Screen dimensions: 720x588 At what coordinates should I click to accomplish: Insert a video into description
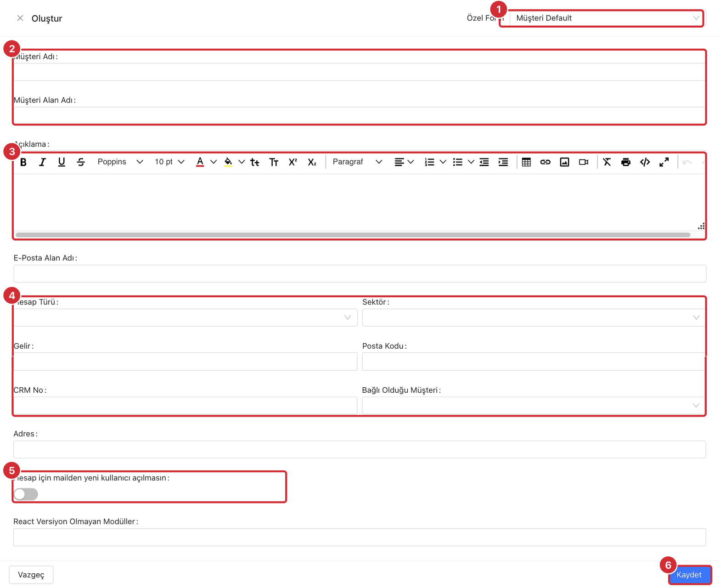pos(584,162)
